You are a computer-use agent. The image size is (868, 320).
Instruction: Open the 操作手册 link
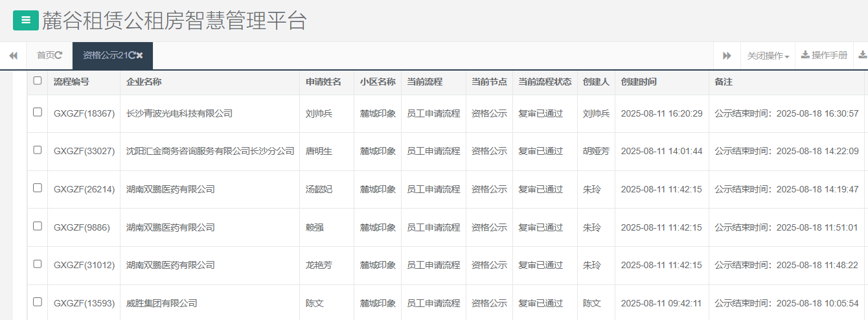click(x=829, y=56)
